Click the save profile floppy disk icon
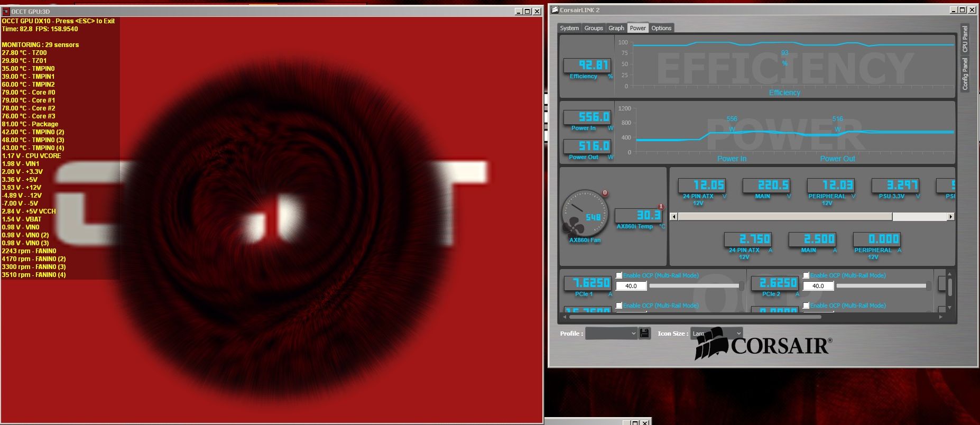The width and height of the screenshot is (980, 425). point(644,333)
